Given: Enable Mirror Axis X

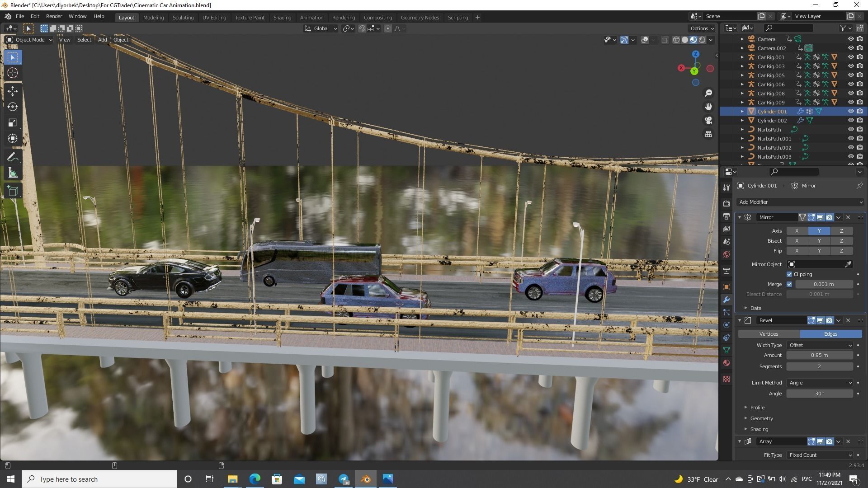Looking at the screenshot, I should (797, 231).
